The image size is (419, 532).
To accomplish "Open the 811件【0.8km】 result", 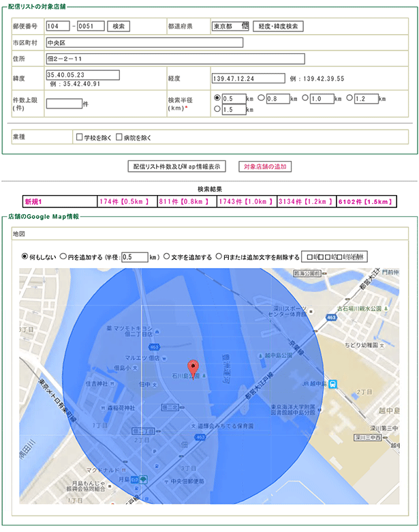I will point(187,201).
